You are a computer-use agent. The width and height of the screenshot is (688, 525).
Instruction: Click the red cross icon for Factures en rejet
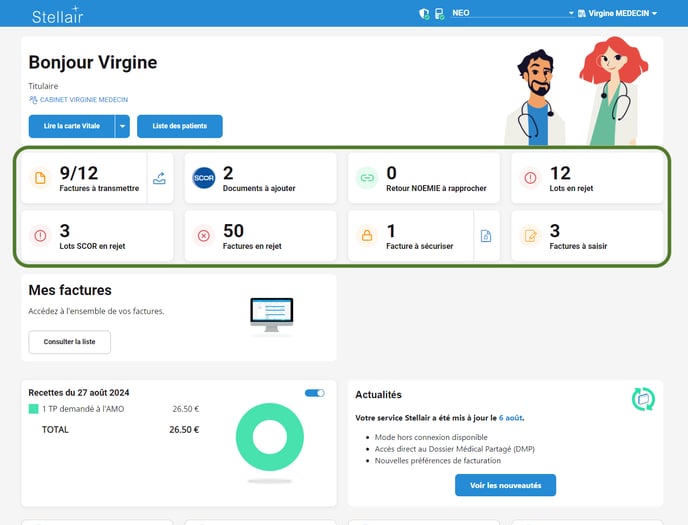204,236
